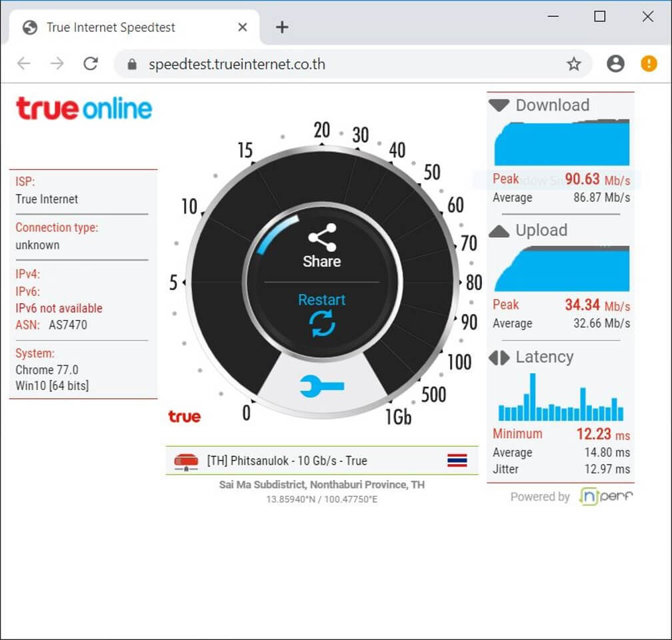Open a new browser tab
672x640 pixels.
[x=282, y=27]
